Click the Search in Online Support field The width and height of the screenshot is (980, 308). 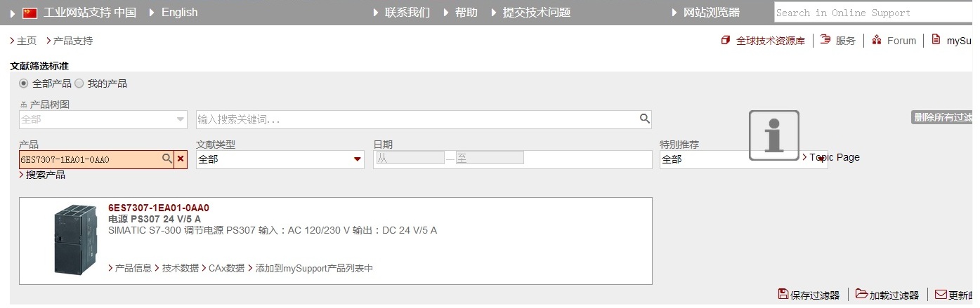873,13
